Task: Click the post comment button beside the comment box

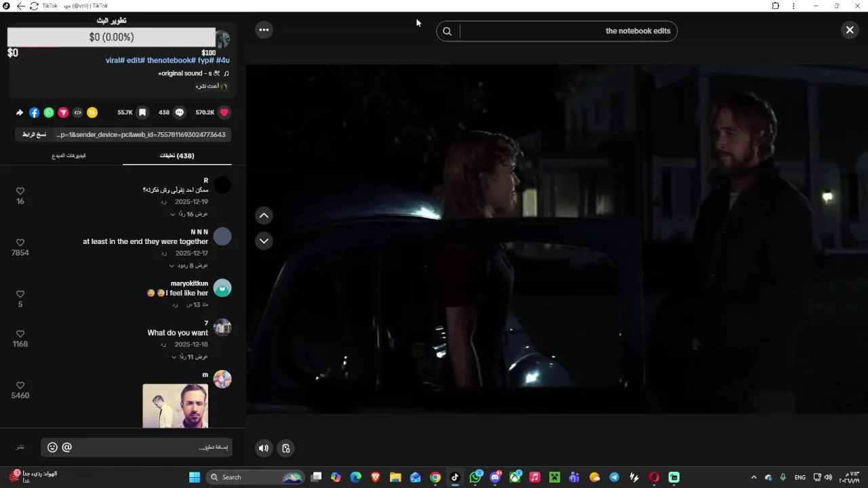Action: [x=20, y=447]
